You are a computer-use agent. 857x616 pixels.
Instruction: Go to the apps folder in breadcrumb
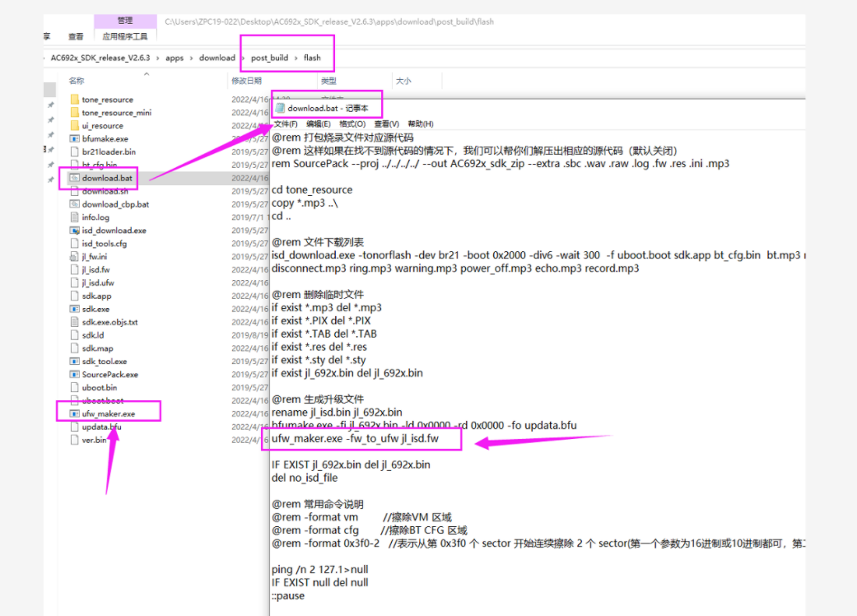point(175,58)
